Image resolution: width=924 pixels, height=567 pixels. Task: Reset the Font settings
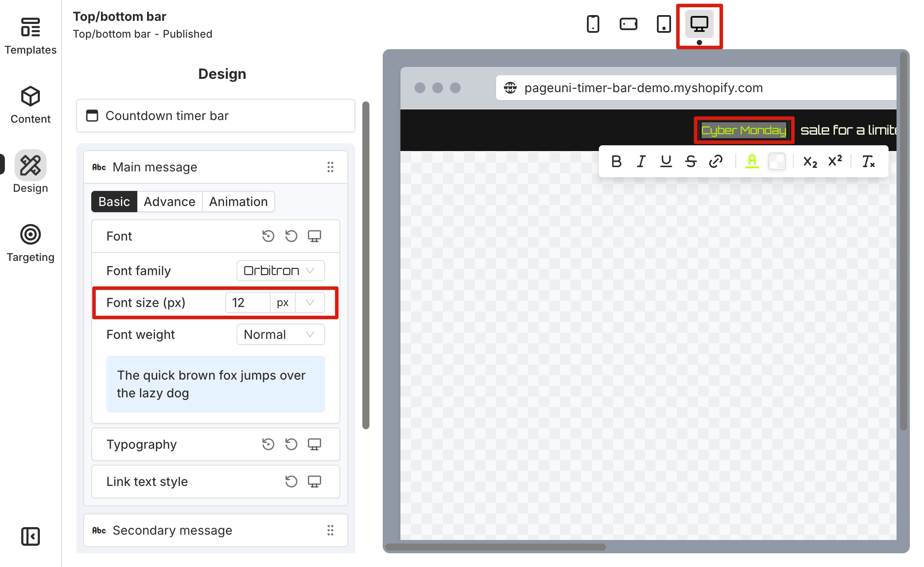pos(291,236)
